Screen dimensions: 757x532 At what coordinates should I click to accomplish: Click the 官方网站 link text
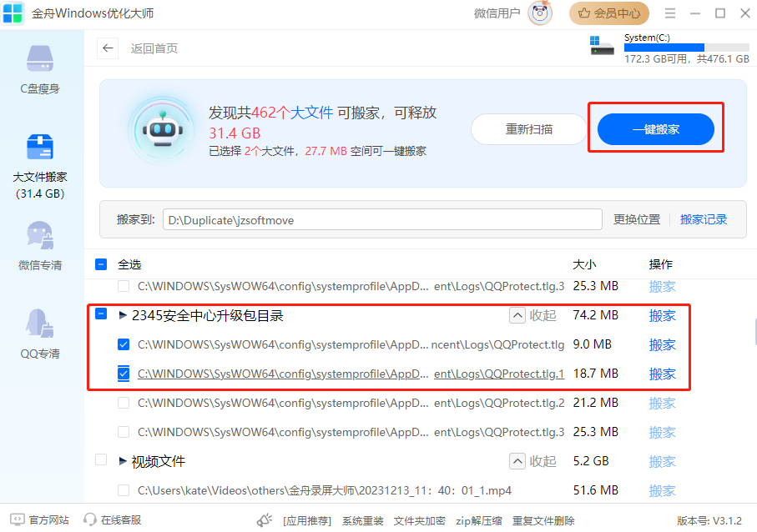48,520
